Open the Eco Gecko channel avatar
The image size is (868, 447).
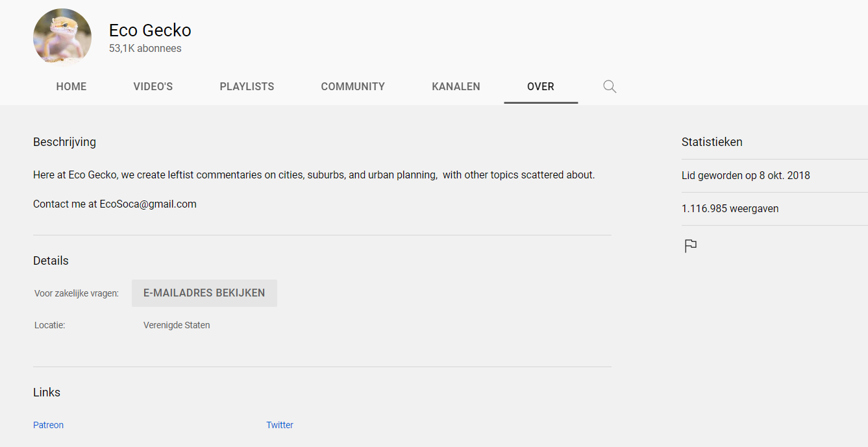point(62,38)
